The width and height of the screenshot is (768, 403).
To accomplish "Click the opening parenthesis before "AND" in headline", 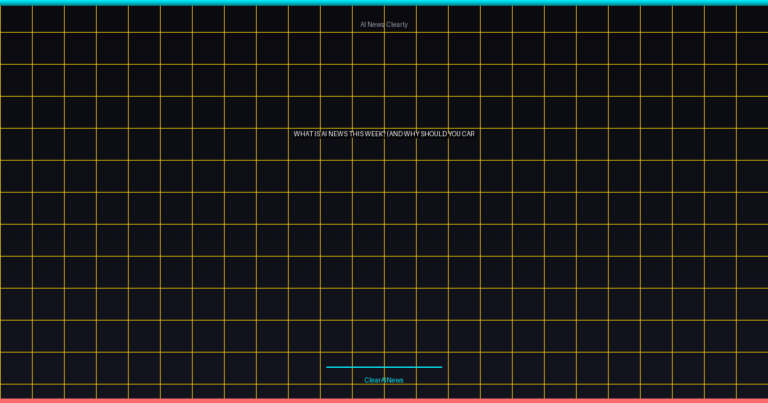I will (388, 134).
